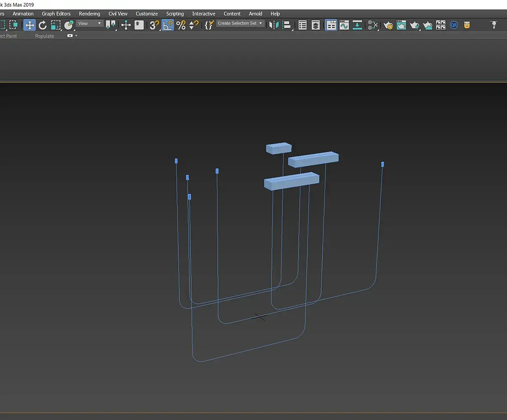Toggle 3D Snaps on
Screen dimensions: 507x420
154,25
